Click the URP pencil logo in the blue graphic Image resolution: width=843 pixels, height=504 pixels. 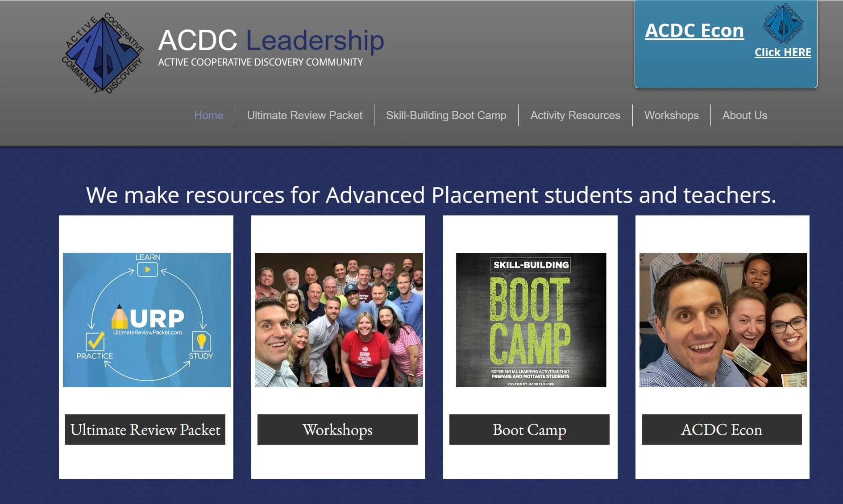pos(147,317)
